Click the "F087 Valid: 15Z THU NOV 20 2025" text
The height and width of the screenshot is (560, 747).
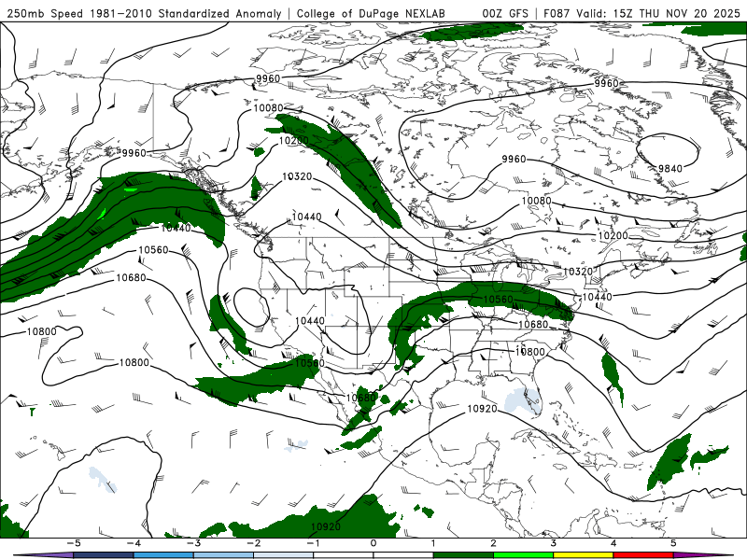pos(641,14)
